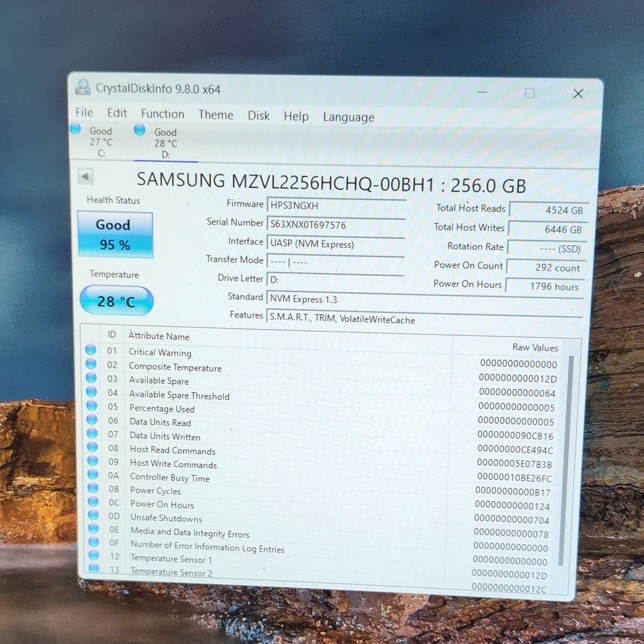
Task: Click the Health Status label
Action: point(113,200)
